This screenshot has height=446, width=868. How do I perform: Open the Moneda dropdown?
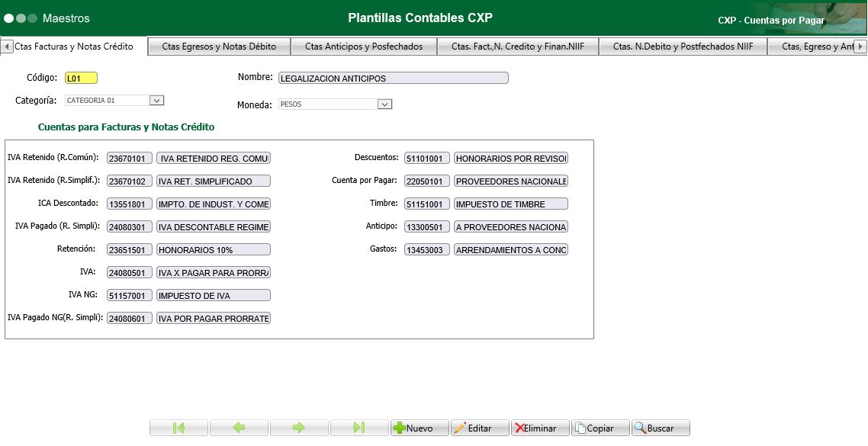[x=385, y=103]
